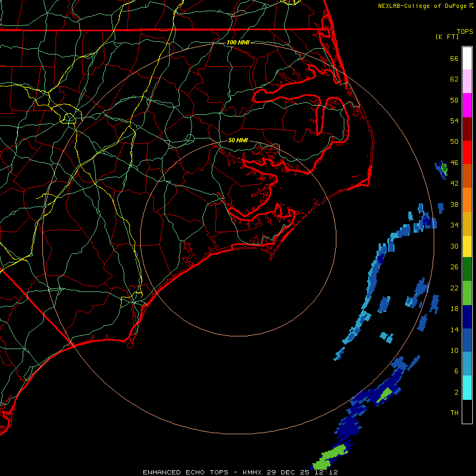Viewport: 476px width, 476px height.
Task: Click the '62' legend value
Action: point(454,79)
